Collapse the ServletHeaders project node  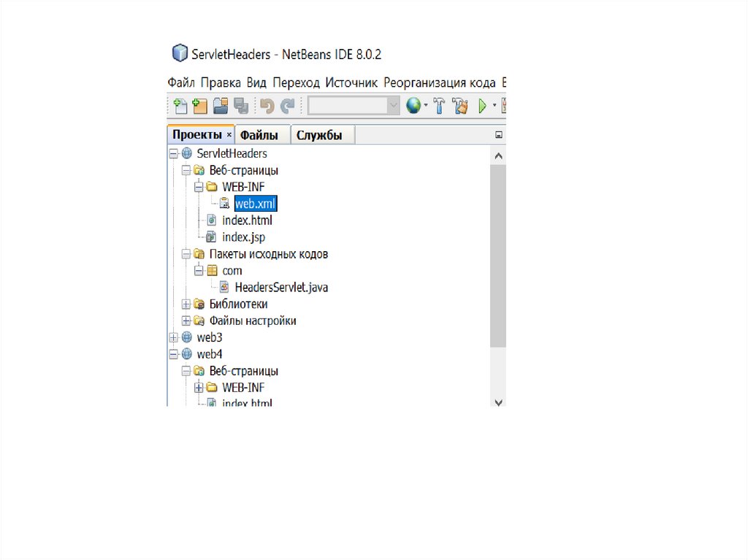pos(173,153)
